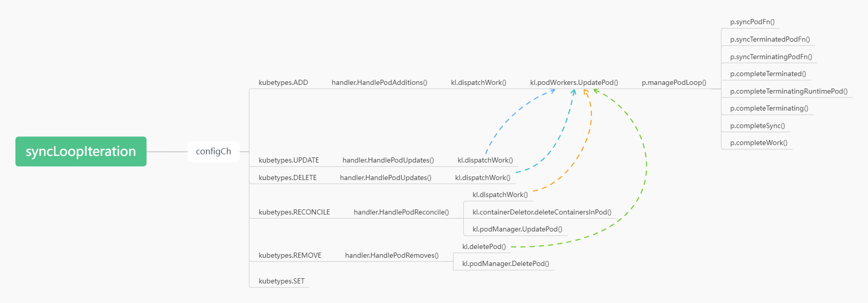Select kl.containerDeletor.deleteContainersInPod() node
Viewport: 868px width, 303px height.
point(542,212)
